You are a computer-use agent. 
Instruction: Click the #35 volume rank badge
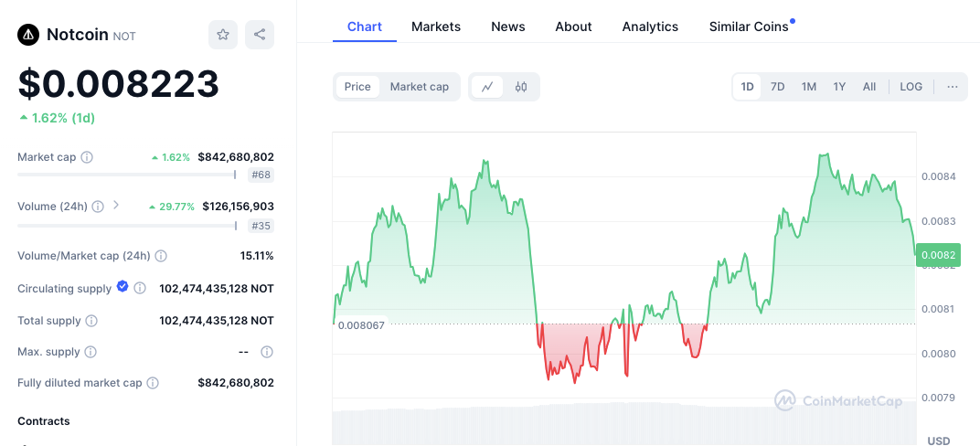(x=261, y=226)
